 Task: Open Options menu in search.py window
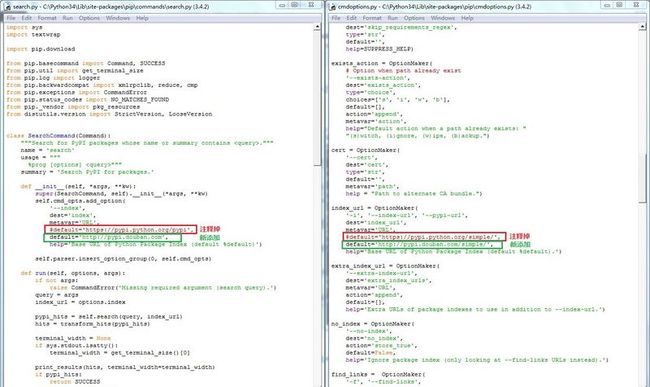(x=89, y=18)
